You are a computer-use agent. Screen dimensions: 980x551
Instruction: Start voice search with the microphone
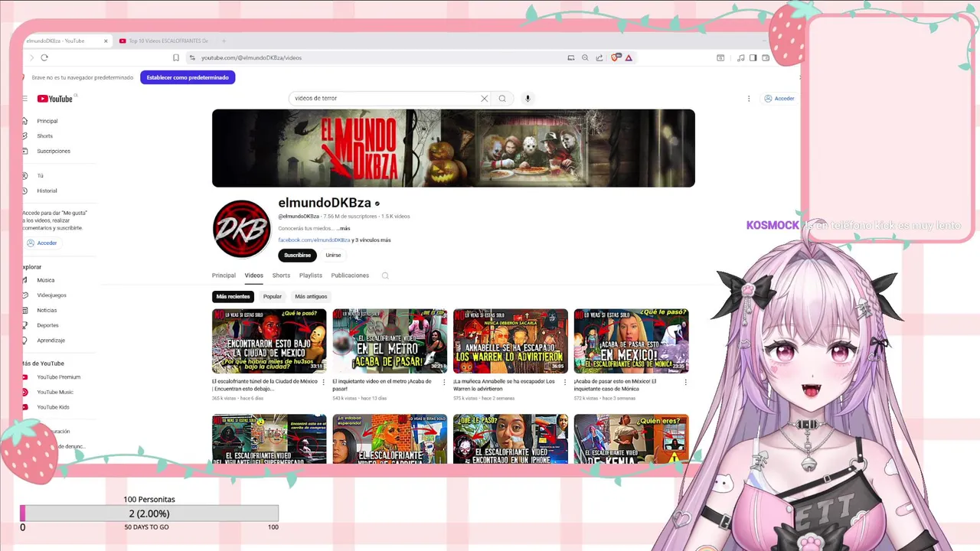[528, 98]
